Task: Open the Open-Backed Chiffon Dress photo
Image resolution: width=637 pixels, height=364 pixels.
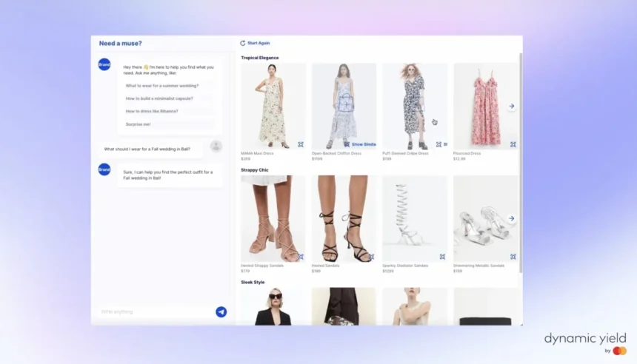Action: click(x=344, y=107)
